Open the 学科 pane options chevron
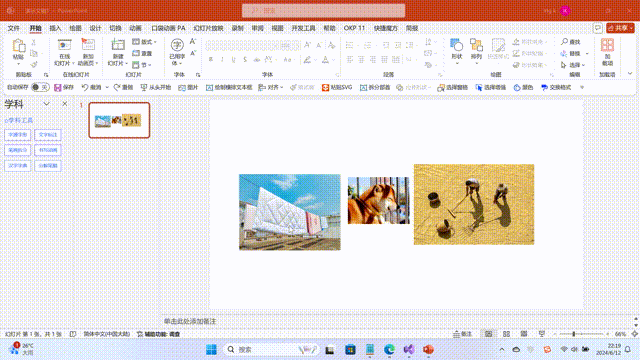 (47, 104)
